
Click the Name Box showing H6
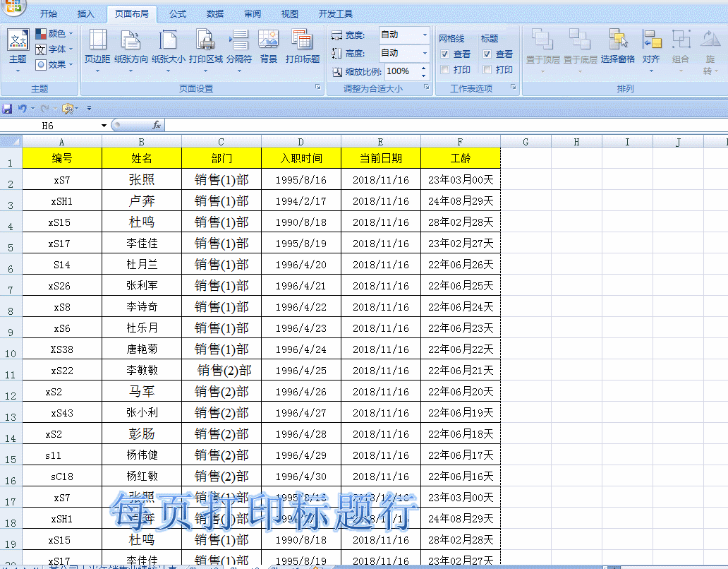(x=50, y=126)
